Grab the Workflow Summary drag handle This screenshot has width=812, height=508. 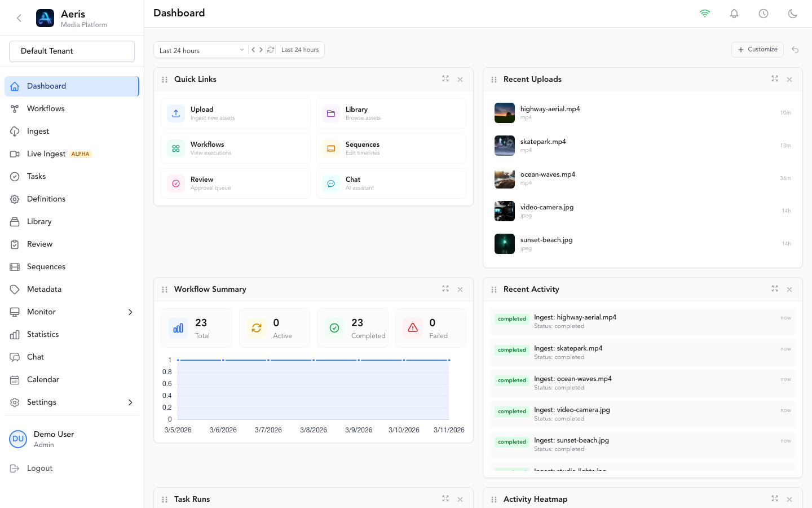pos(165,290)
